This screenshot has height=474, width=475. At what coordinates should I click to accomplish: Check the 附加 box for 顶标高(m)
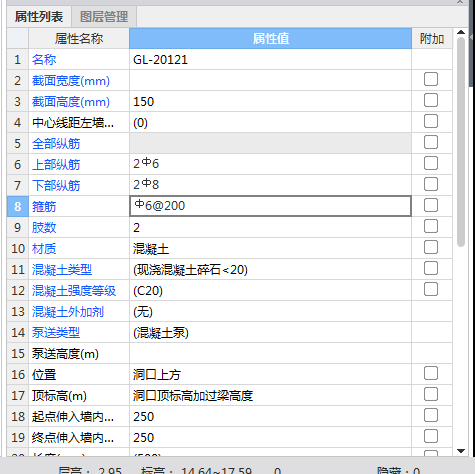click(x=431, y=394)
